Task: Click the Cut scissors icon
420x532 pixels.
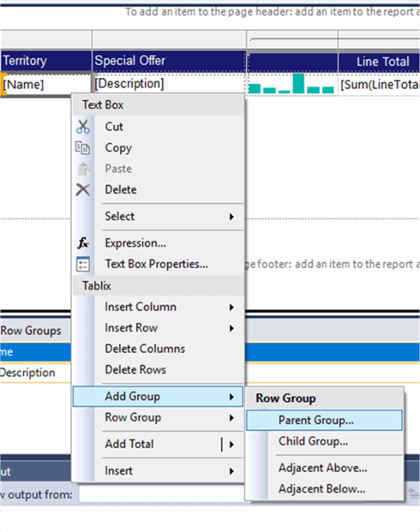Action: (83, 127)
